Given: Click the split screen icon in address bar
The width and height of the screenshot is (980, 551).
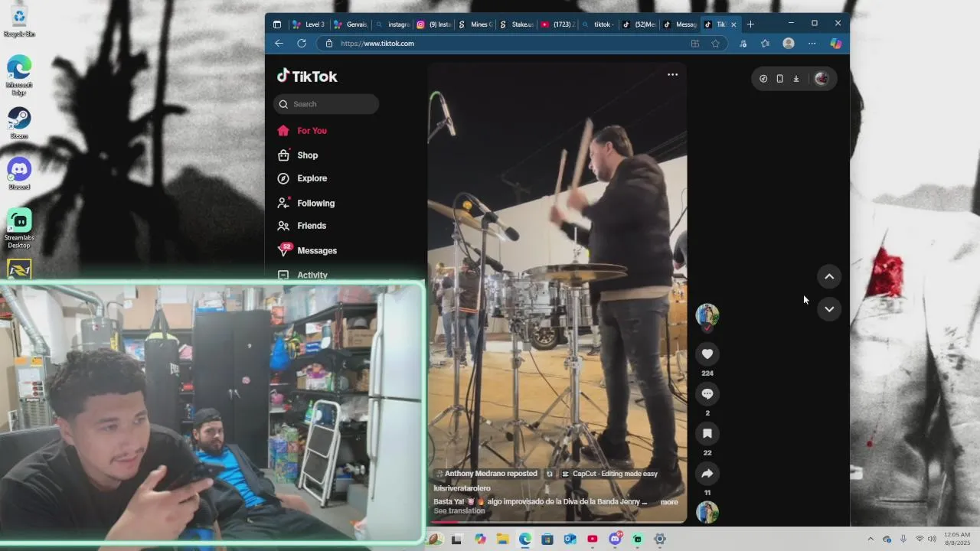Looking at the screenshot, I should click(695, 44).
